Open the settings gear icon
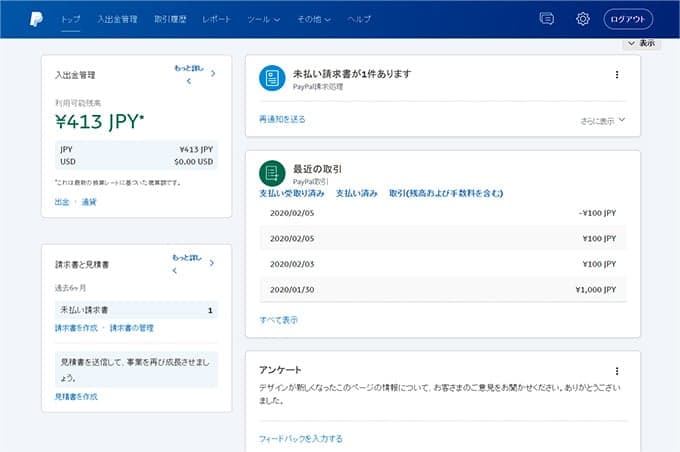Screen dimensions: 680x452 click(583, 19)
